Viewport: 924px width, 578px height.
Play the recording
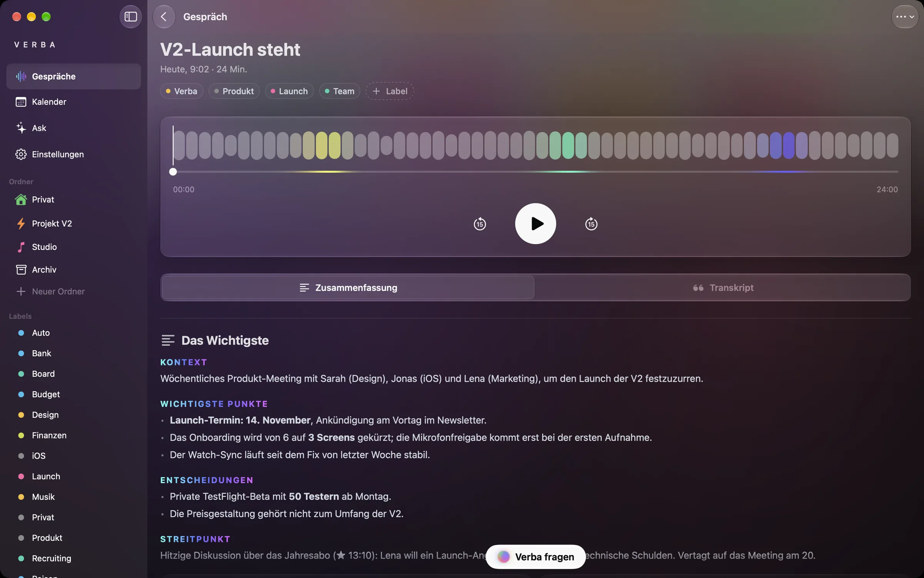click(536, 223)
